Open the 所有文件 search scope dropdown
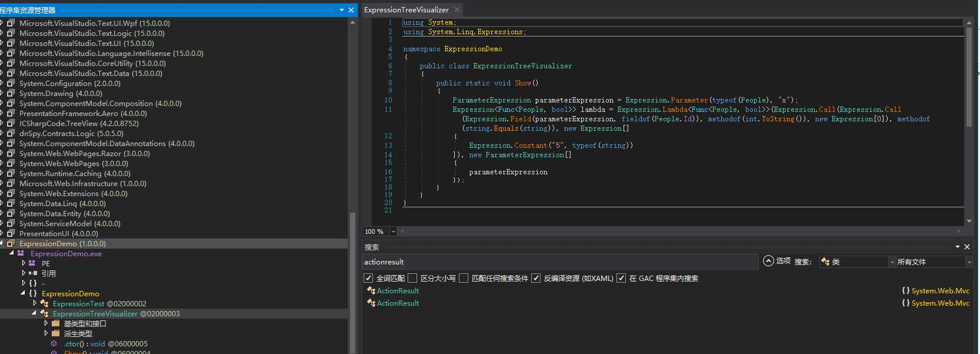980x354 pixels. (969, 262)
